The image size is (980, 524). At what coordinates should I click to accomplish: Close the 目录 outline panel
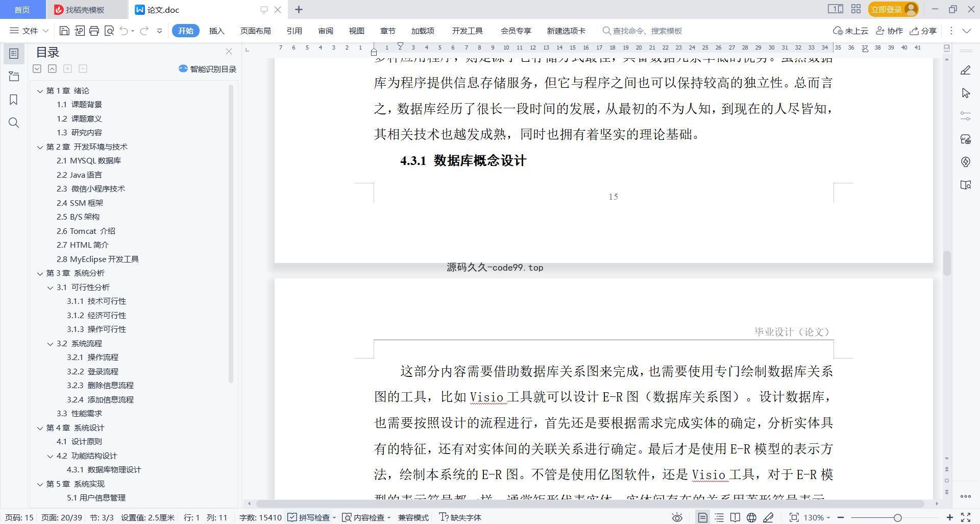click(229, 52)
